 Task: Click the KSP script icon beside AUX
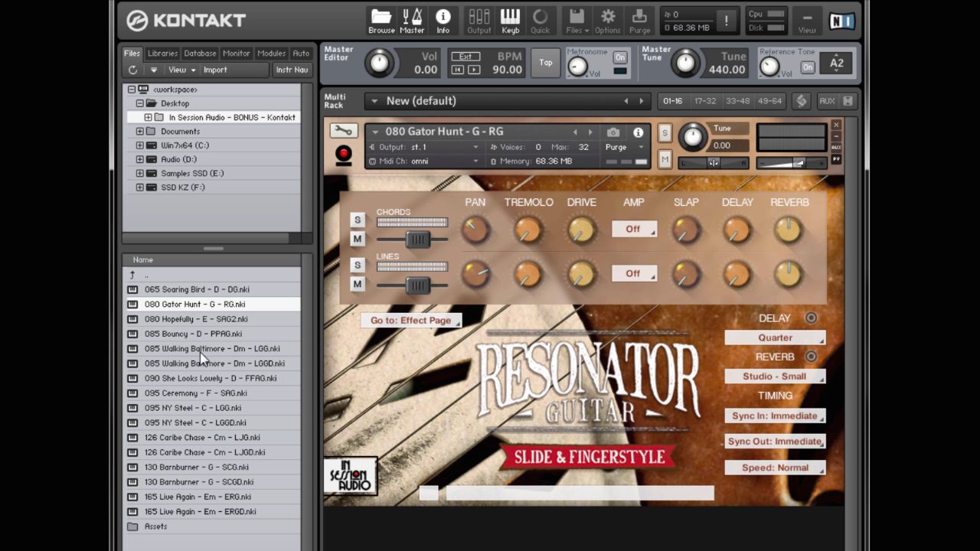801,101
